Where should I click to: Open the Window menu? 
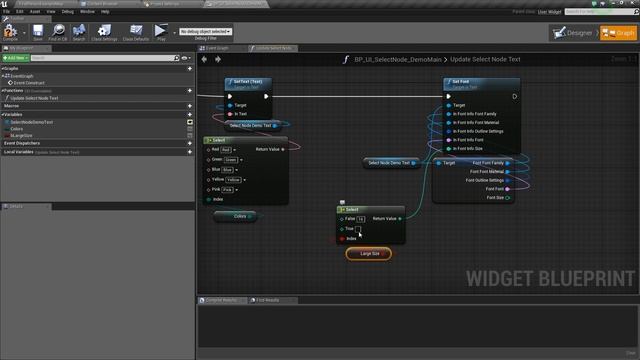(87, 11)
